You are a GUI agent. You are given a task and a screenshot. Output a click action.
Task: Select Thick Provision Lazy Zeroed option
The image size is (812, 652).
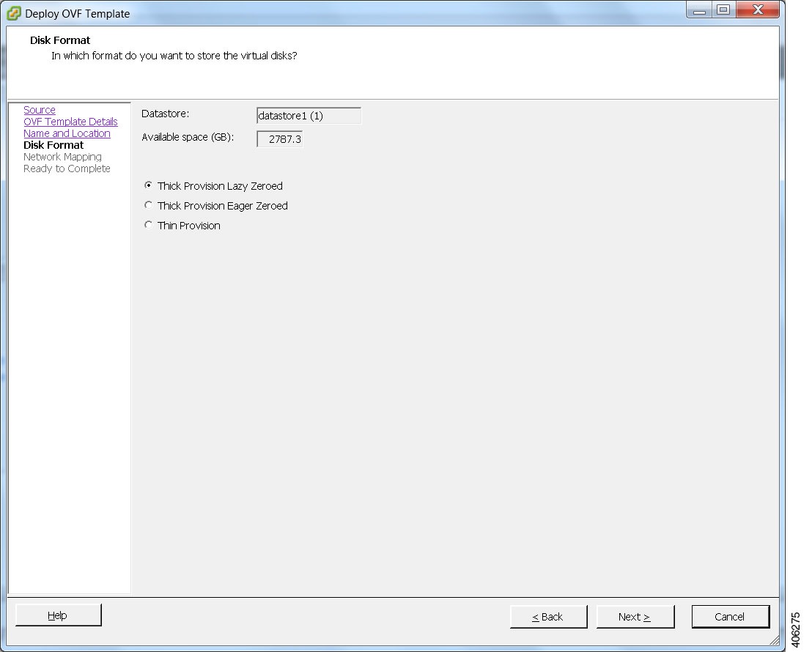(149, 185)
